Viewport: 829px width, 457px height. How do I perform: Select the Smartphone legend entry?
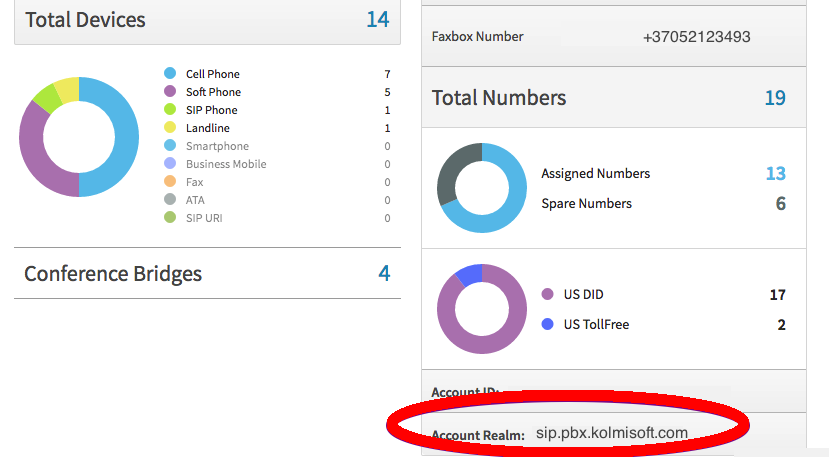217,146
